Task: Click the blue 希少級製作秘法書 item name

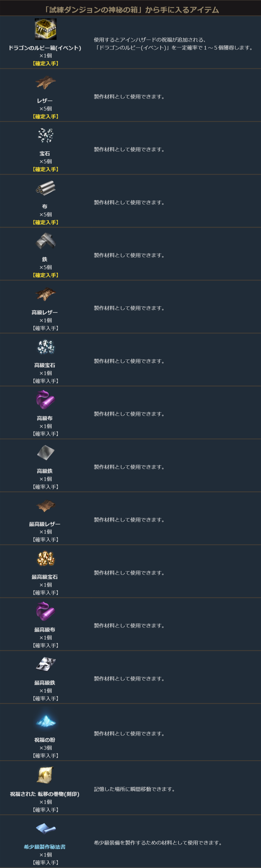Action: [x=45, y=847]
